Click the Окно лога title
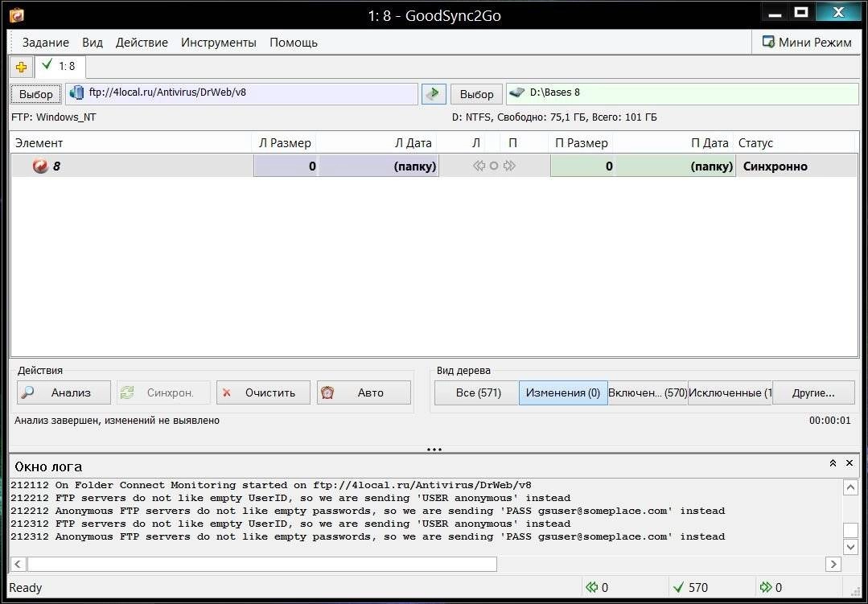The image size is (868, 604). (48, 466)
